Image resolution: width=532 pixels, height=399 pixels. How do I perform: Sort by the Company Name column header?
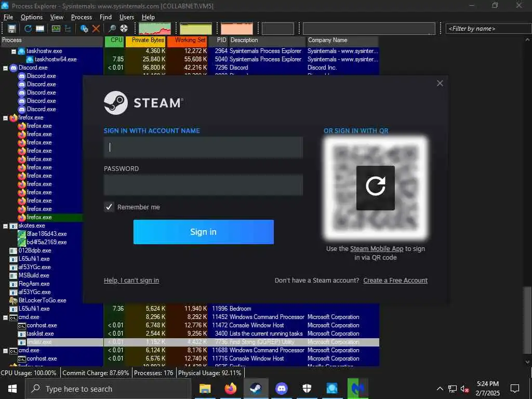(x=342, y=40)
